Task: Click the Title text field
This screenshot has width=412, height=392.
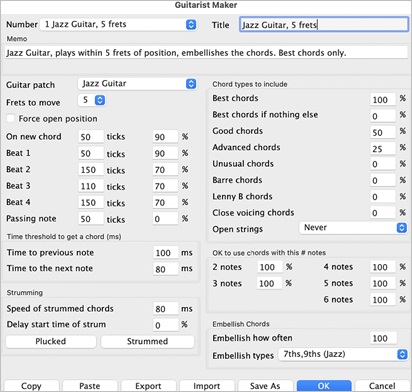Action: (324, 25)
